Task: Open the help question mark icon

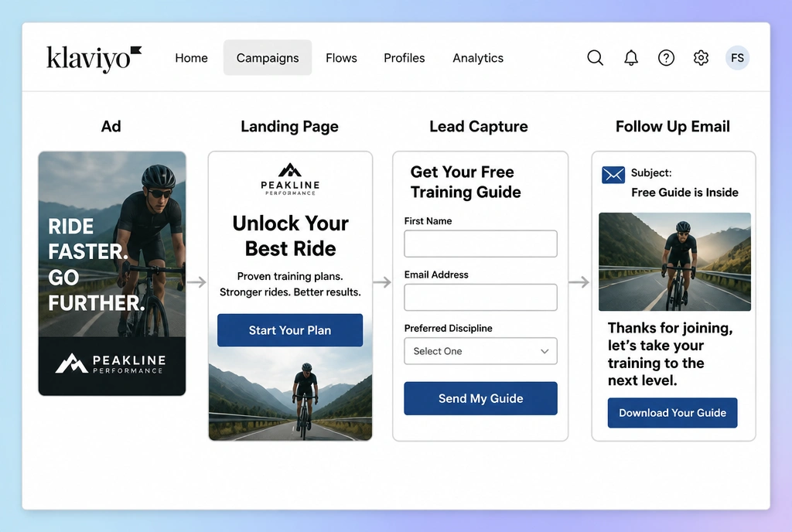Action: 666,57
